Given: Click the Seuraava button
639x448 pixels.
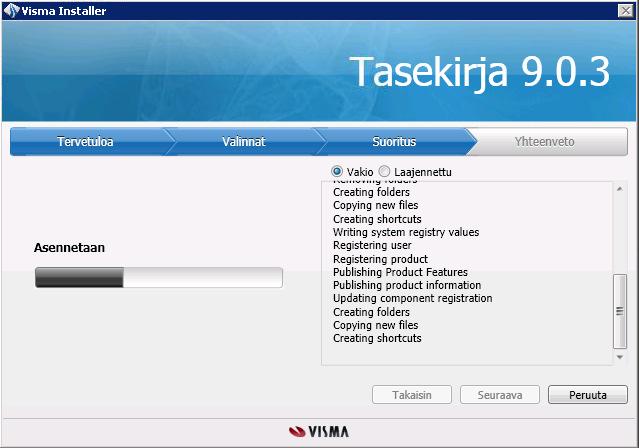Looking at the screenshot, I should click(500, 395).
